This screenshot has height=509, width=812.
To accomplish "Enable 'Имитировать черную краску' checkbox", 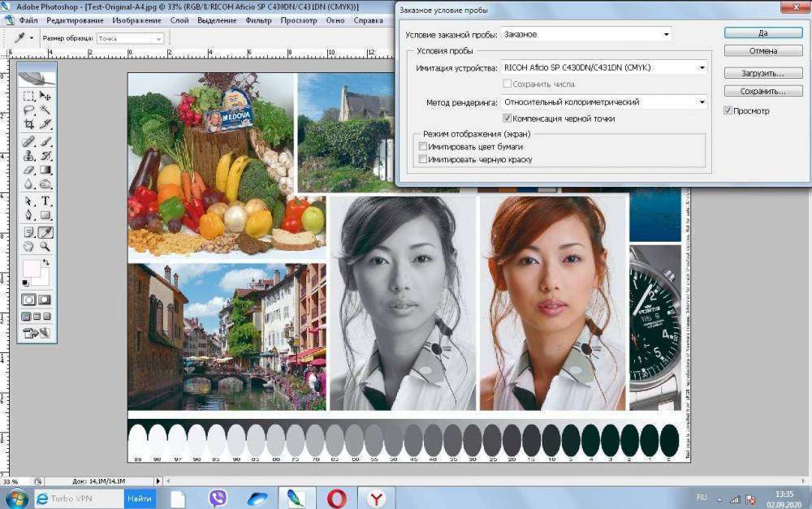I will pos(423,160).
